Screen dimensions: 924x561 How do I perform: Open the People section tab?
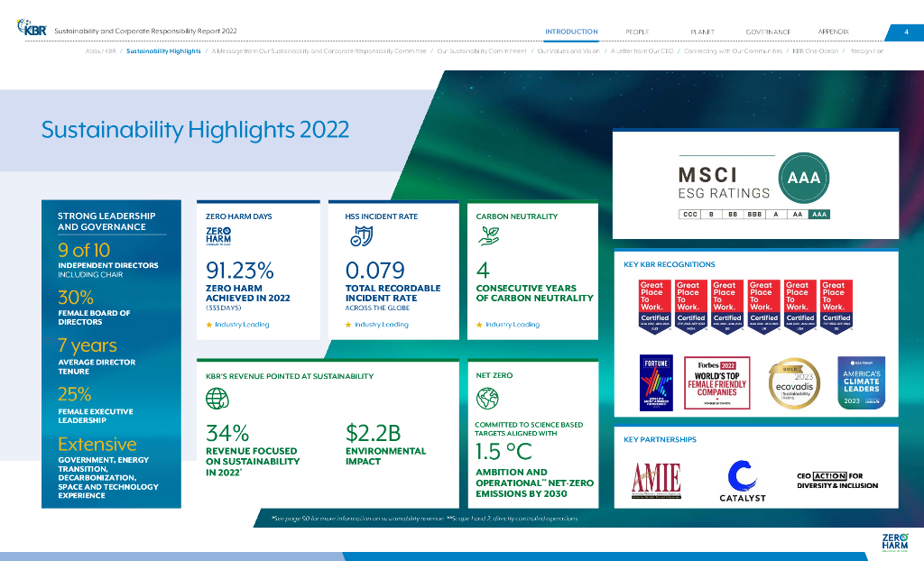(x=637, y=32)
